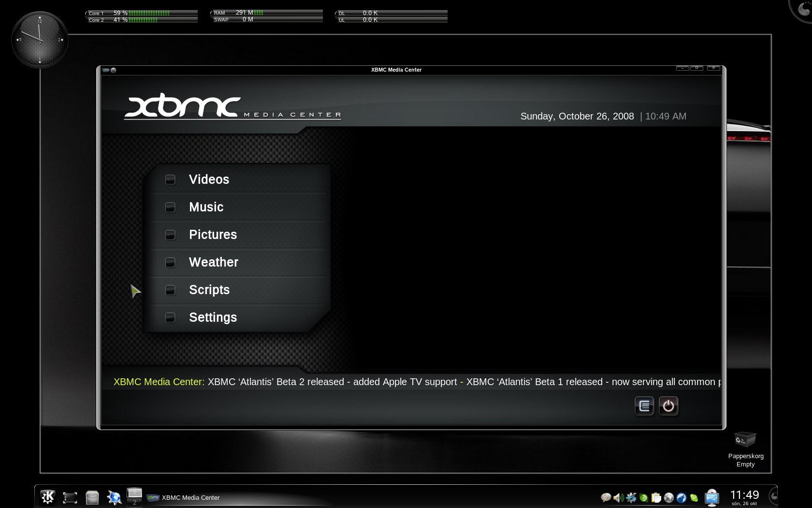
Task: Click the show desktop icon in taskbar
Action: pos(70,497)
